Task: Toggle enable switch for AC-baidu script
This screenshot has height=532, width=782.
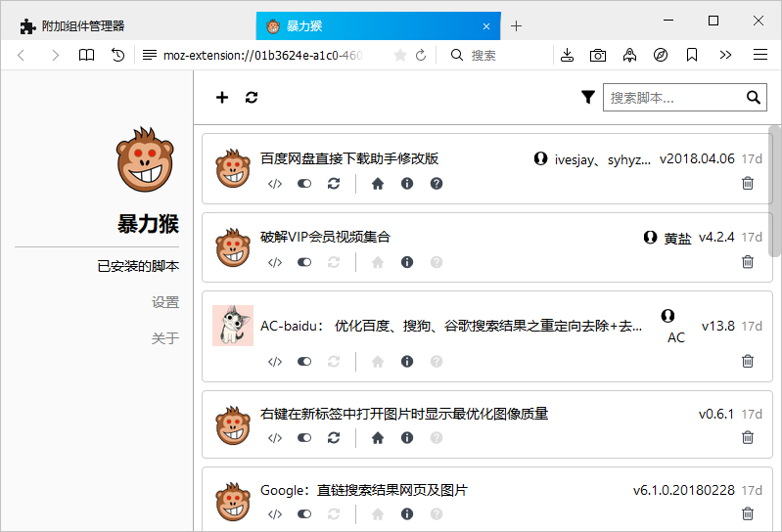Action: (x=304, y=361)
